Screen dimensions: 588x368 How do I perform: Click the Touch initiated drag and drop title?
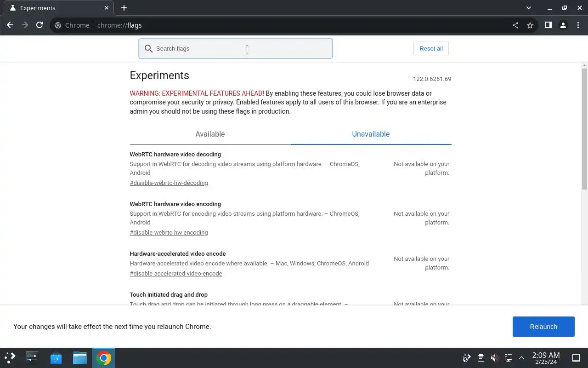[x=169, y=295]
